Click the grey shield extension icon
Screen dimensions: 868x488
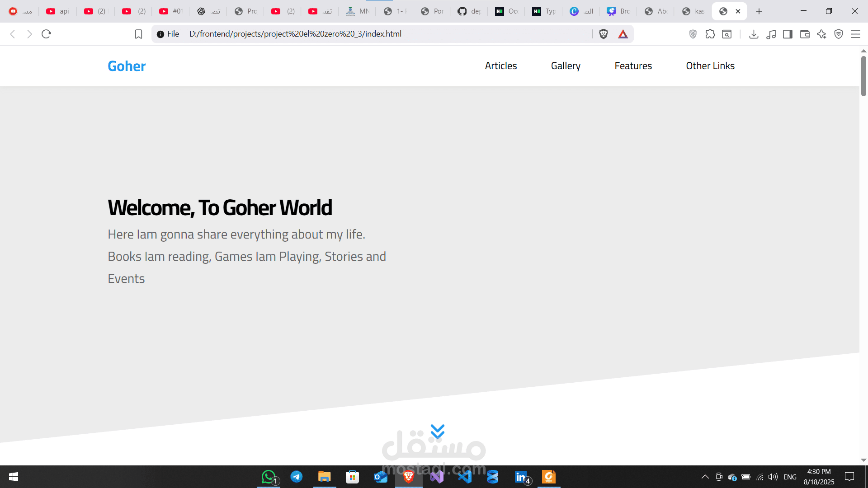click(x=693, y=34)
